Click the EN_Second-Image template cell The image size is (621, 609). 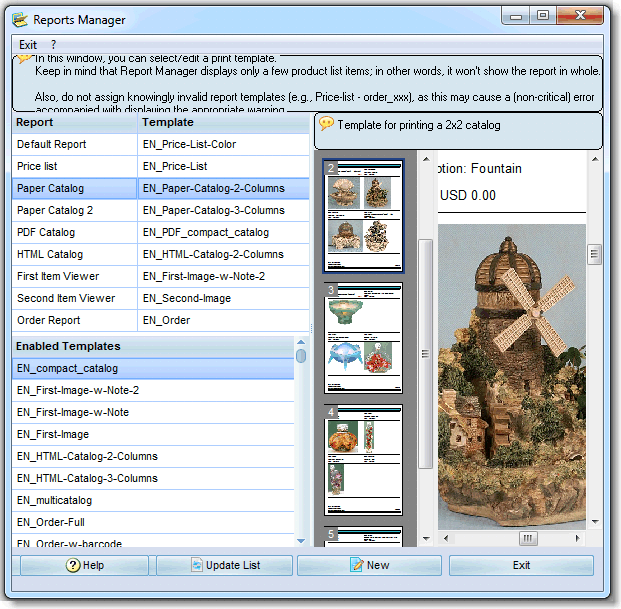223,298
